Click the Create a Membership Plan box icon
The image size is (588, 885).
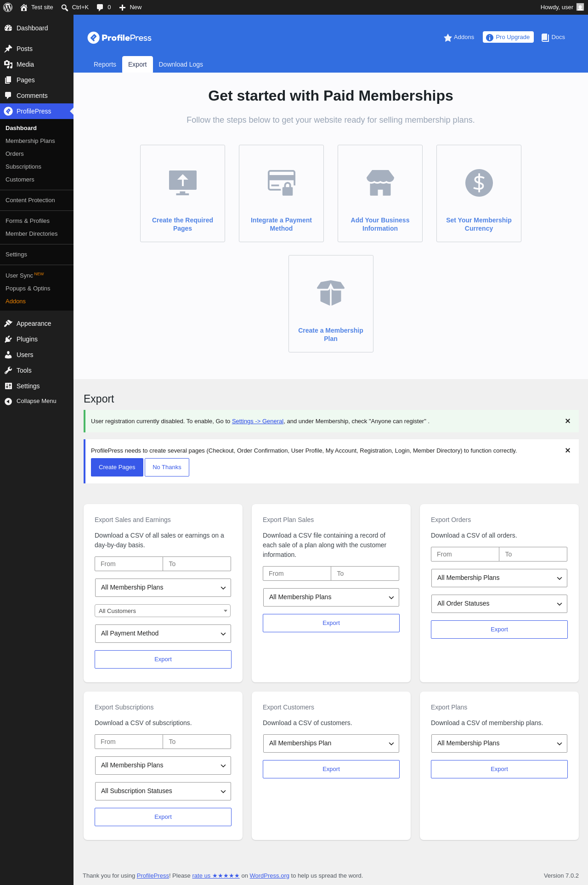tap(331, 293)
